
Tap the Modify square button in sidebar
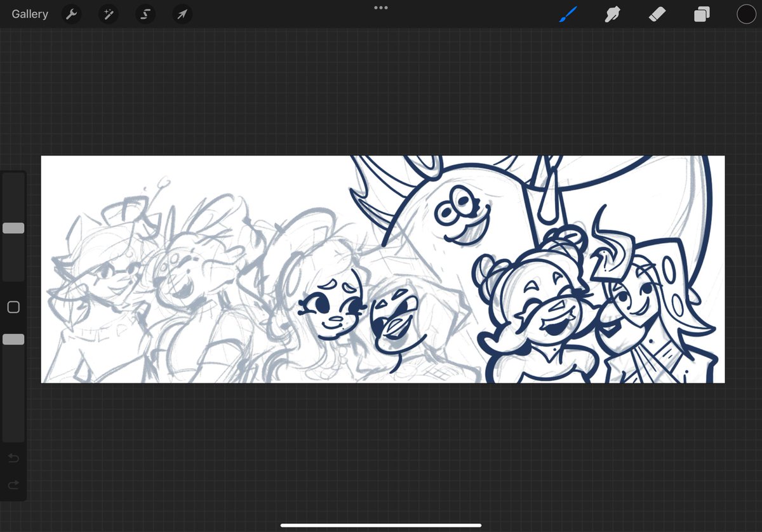(x=13, y=307)
